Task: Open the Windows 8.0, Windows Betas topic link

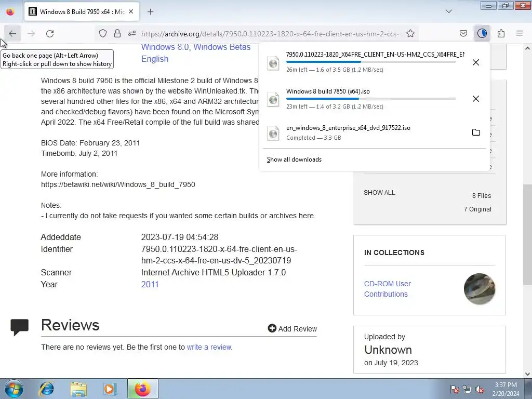Action: (x=196, y=47)
